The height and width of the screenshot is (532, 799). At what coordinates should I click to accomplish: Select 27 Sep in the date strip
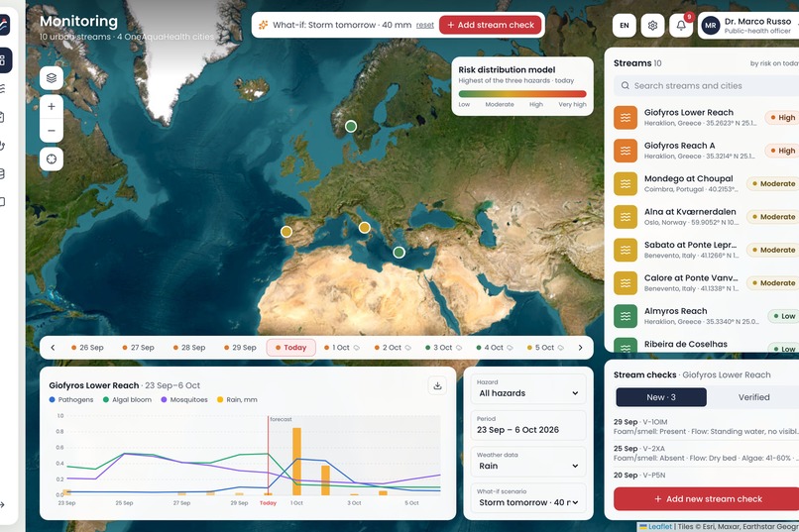coord(138,348)
